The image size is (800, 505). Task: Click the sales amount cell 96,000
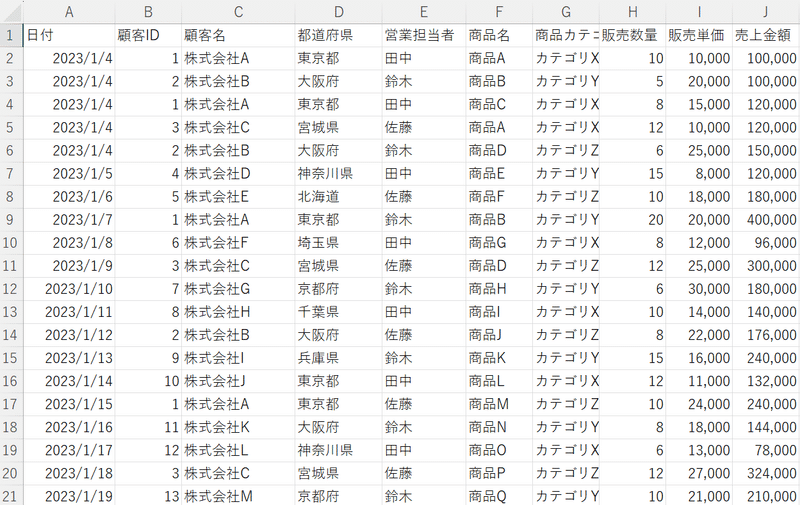pyautogui.click(x=765, y=242)
